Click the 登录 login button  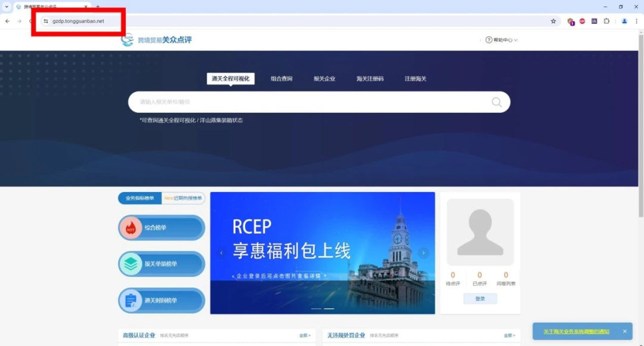(x=480, y=298)
